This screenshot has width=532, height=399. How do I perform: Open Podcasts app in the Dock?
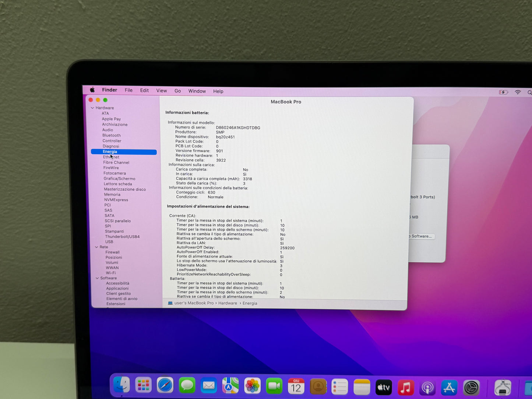point(427,388)
